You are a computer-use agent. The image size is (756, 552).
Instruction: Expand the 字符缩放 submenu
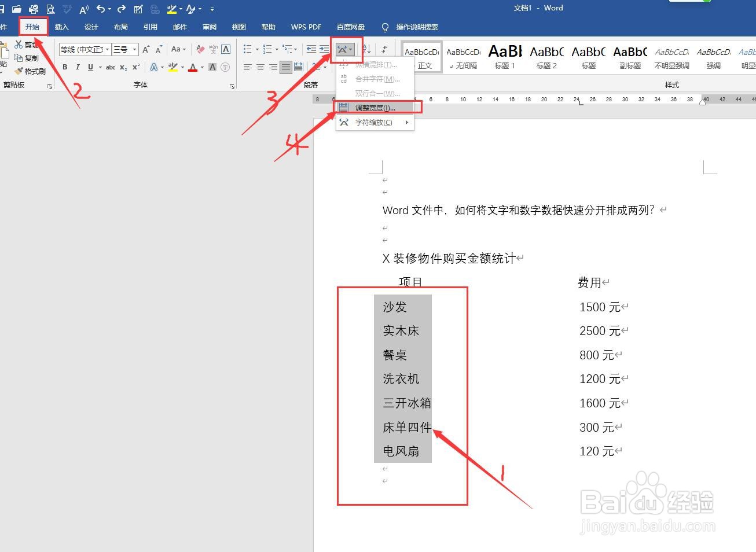click(x=373, y=122)
